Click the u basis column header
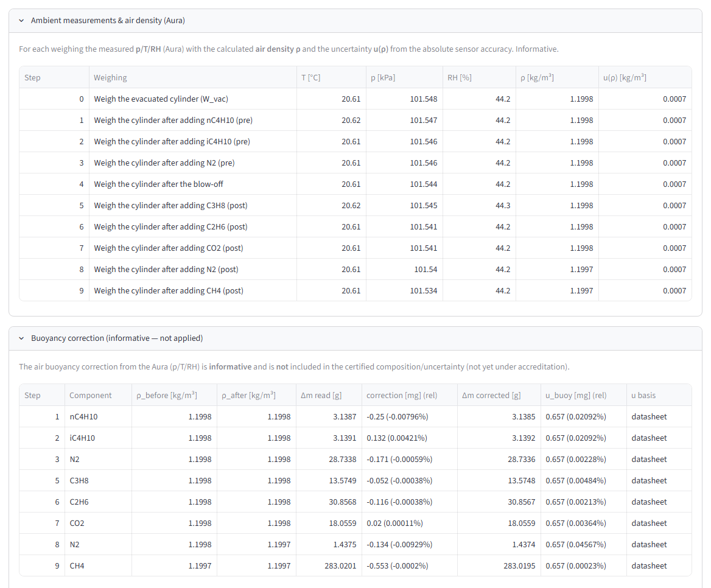Viewport: 711px width, 588px height. point(643,395)
